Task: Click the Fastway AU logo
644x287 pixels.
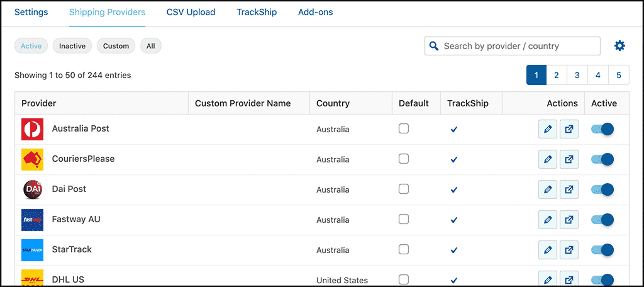Action: tap(33, 220)
